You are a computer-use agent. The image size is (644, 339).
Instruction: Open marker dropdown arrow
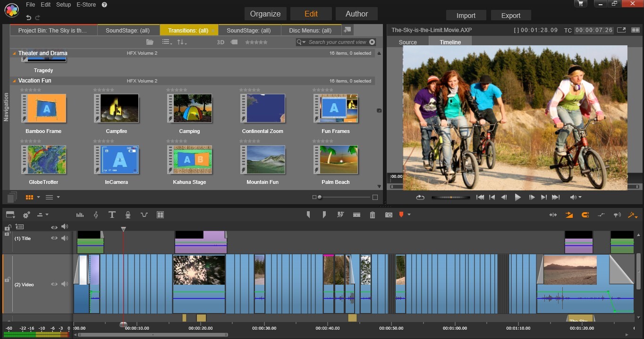coord(409,215)
